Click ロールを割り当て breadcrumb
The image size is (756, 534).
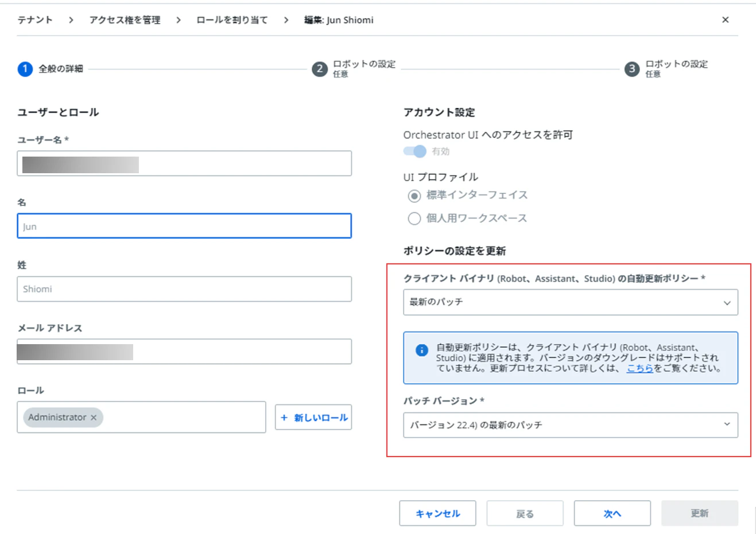pyautogui.click(x=232, y=20)
